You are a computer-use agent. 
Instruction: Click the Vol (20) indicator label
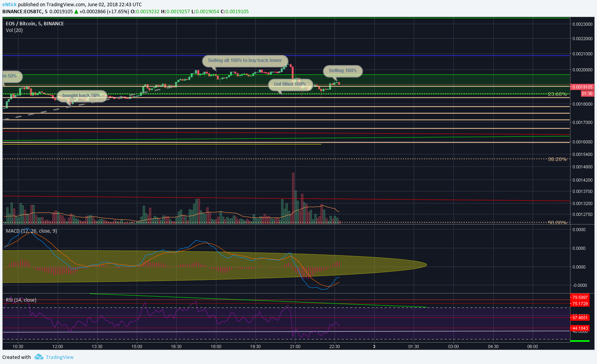[x=14, y=30]
